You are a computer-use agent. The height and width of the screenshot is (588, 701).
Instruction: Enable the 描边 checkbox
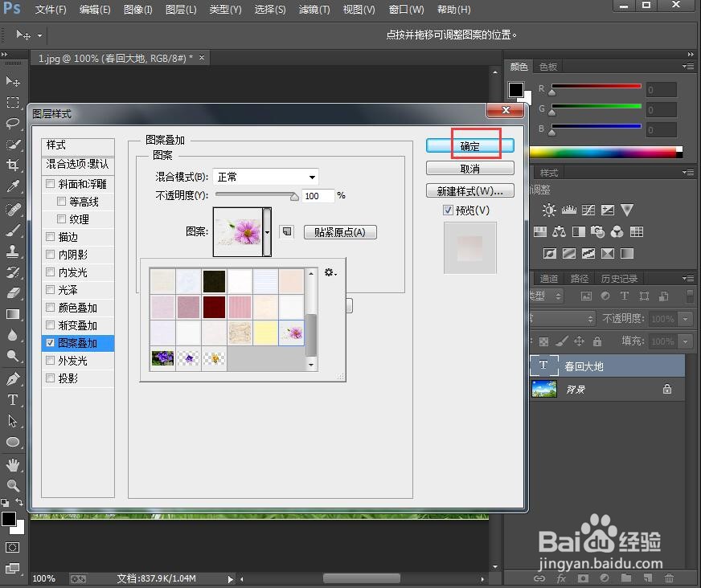coord(50,236)
